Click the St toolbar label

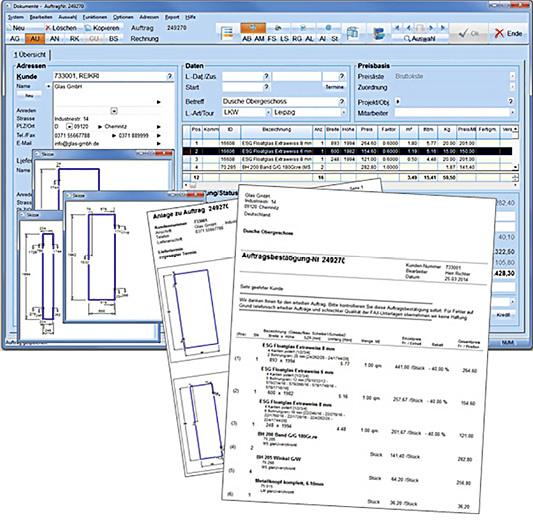334,39
